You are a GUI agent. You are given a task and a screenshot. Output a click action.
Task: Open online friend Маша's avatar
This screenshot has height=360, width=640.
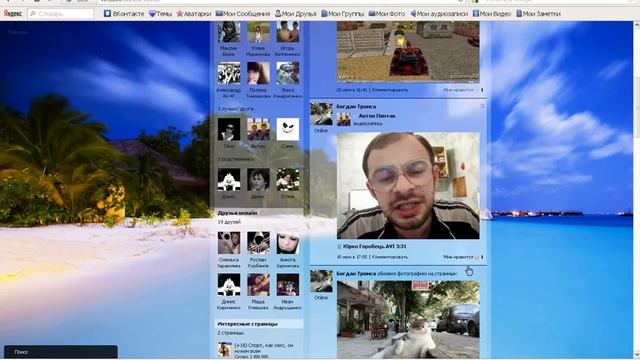point(258,284)
